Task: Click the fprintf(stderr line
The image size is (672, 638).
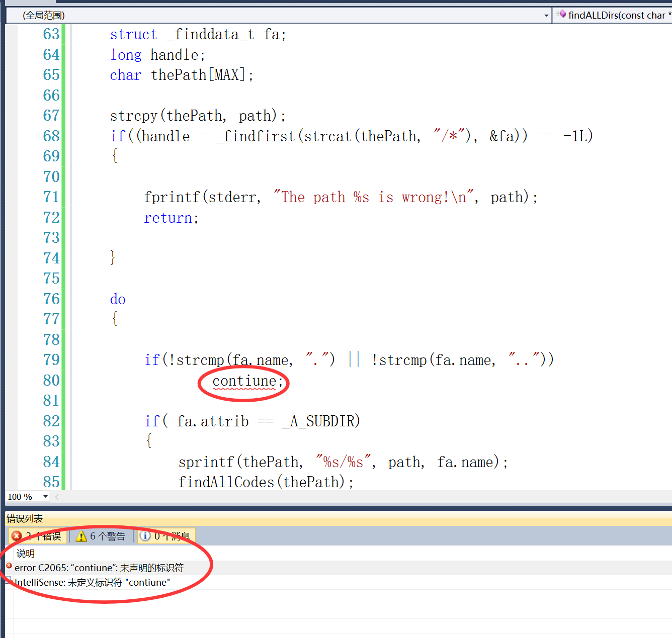Action: [x=341, y=197]
